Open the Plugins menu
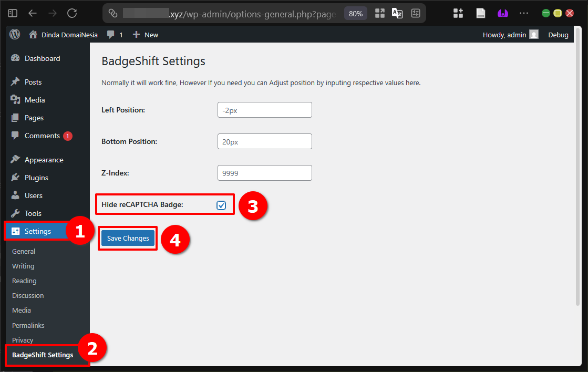Image resolution: width=588 pixels, height=372 pixels. 36,178
